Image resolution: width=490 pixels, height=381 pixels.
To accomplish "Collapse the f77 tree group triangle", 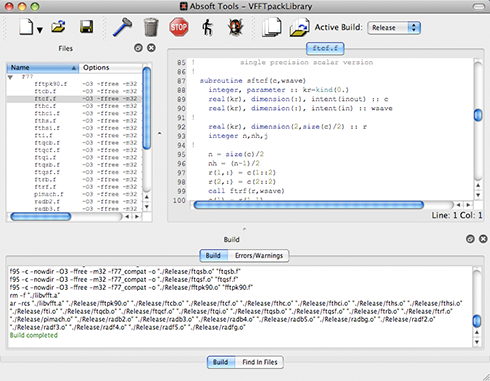I will click(10, 77).
